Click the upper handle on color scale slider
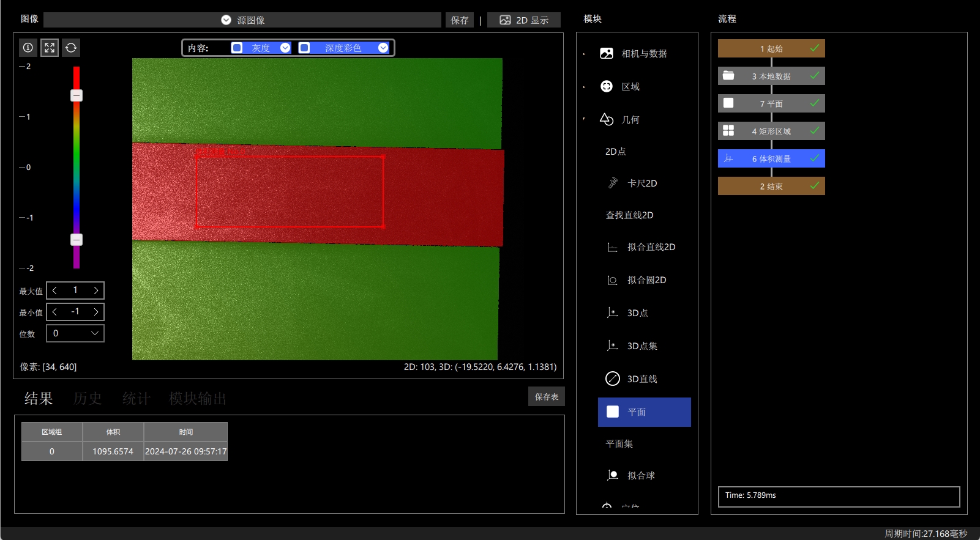 [77, 95]
